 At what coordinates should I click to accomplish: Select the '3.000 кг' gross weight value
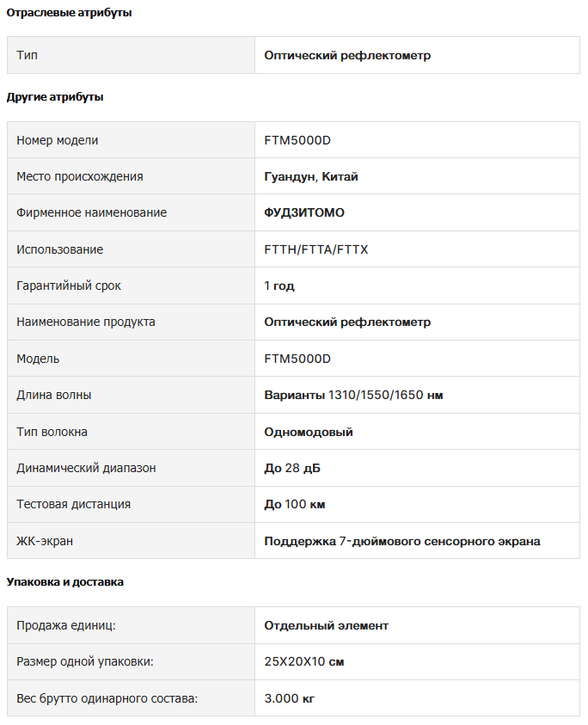[x=289, y=698]
